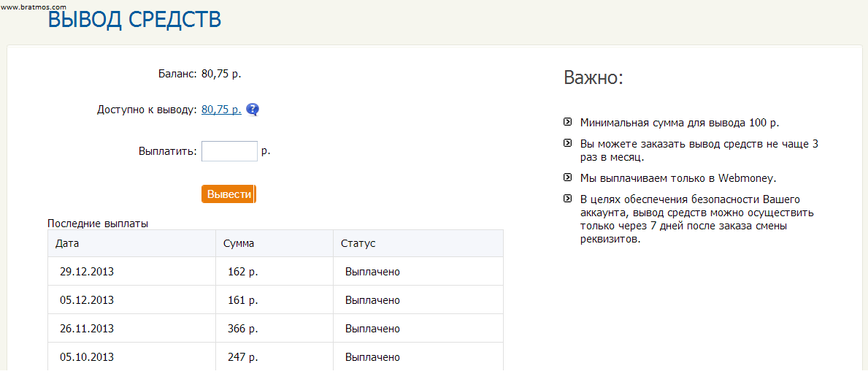This screenshot has width=868, height=374.
Task: Select the 05.12.2013 payout date cell
Action: pyautogui.click(x=87, y=300)
